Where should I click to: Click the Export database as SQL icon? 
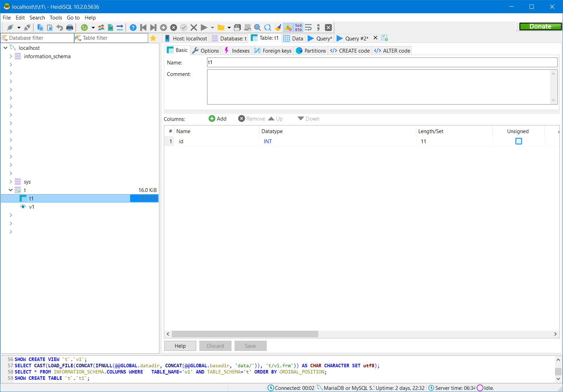point(120,27)
